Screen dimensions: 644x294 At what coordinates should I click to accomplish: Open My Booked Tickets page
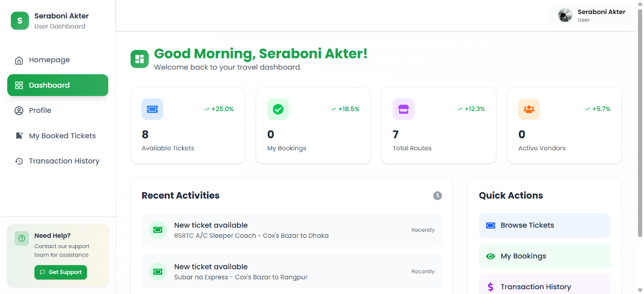62,136
